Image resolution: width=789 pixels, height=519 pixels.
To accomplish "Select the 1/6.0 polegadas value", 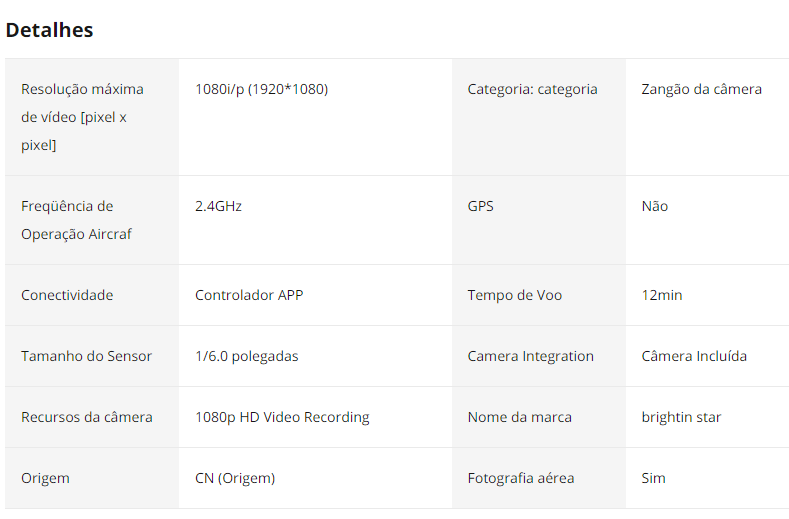I will click(246, 356).
